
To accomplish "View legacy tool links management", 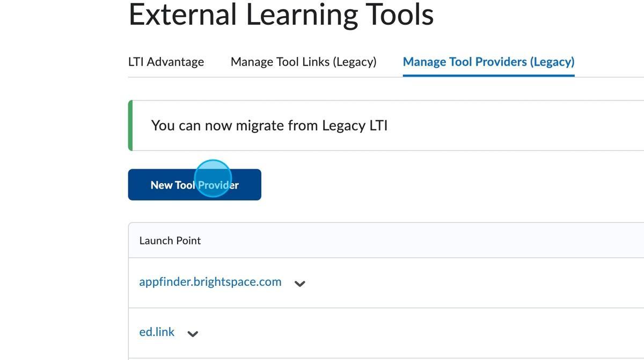I will click(x=303, y=62).
